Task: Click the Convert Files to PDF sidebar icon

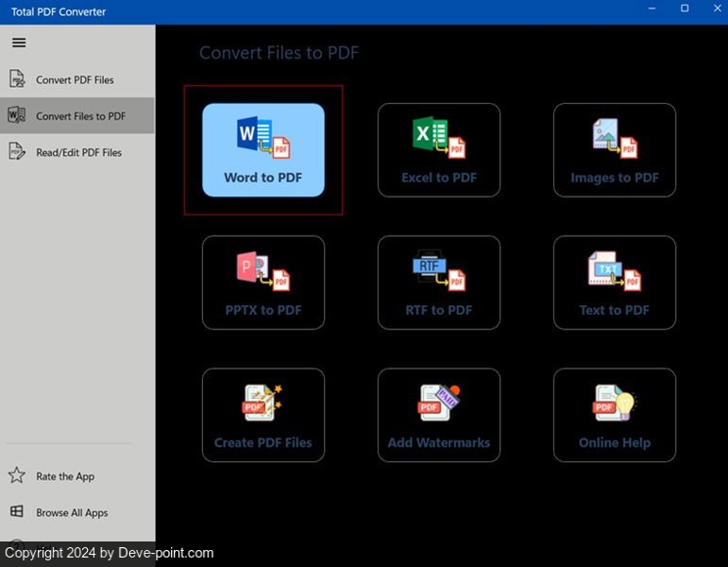Action: click(17, 115)
